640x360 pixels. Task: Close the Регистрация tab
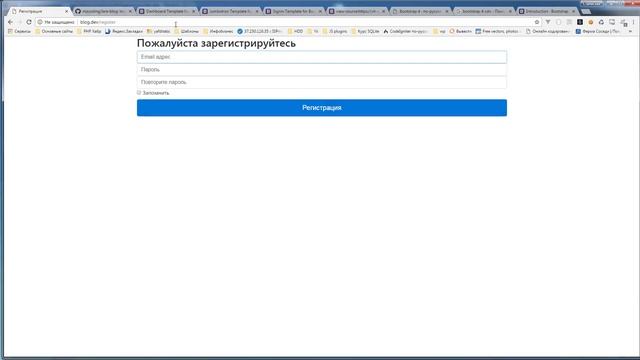coord(67,11)
